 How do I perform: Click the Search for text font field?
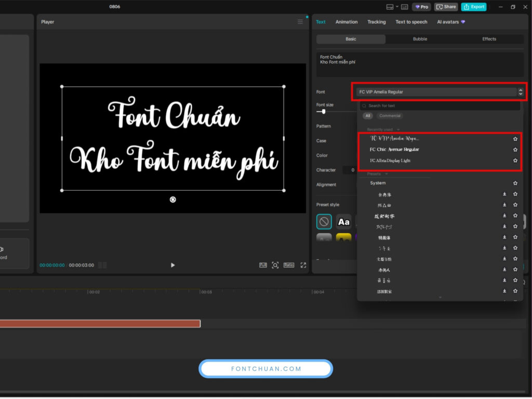[x=440, y=106]
